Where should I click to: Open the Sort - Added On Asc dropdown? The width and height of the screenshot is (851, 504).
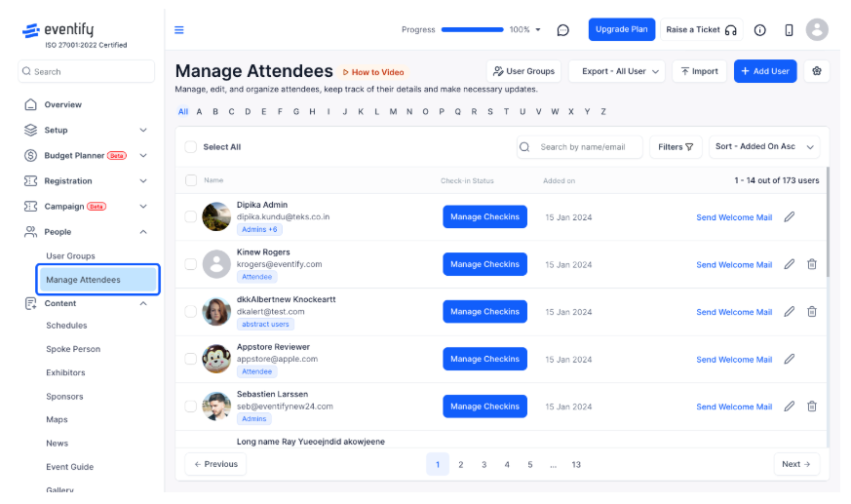coord(764,147)
